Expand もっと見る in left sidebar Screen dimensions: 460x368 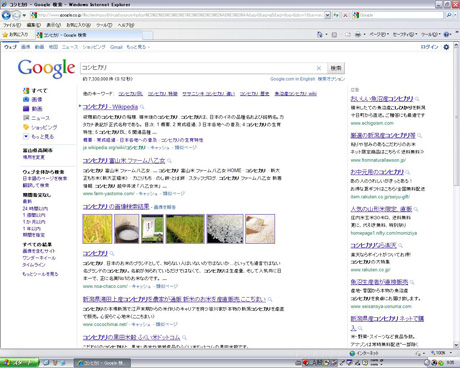[38, 136]
